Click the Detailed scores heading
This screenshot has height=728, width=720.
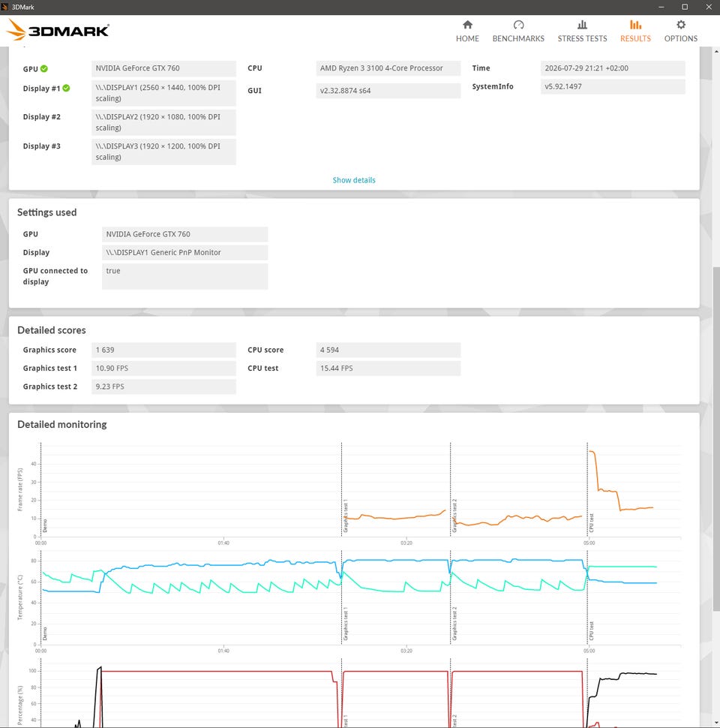[52, 330]
